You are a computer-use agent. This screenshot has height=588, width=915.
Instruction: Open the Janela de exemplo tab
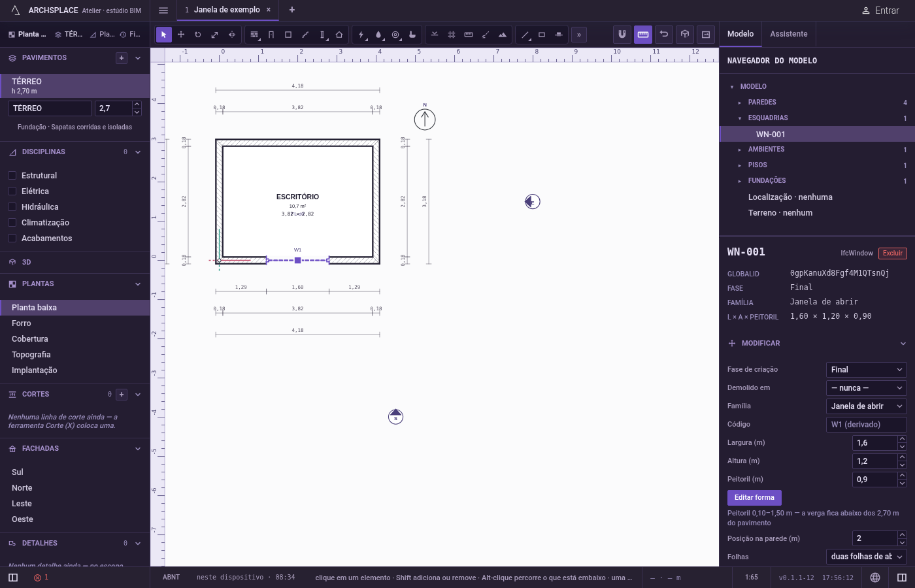point(227,10)
